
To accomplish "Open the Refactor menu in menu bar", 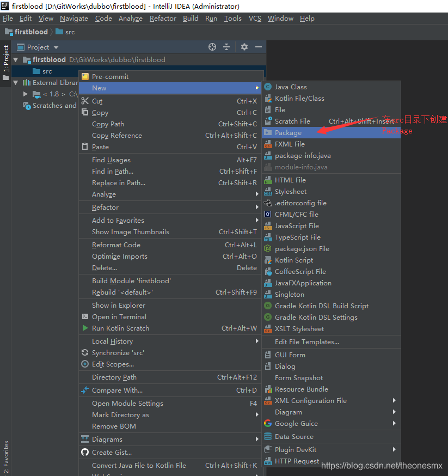I will (163, 19).
